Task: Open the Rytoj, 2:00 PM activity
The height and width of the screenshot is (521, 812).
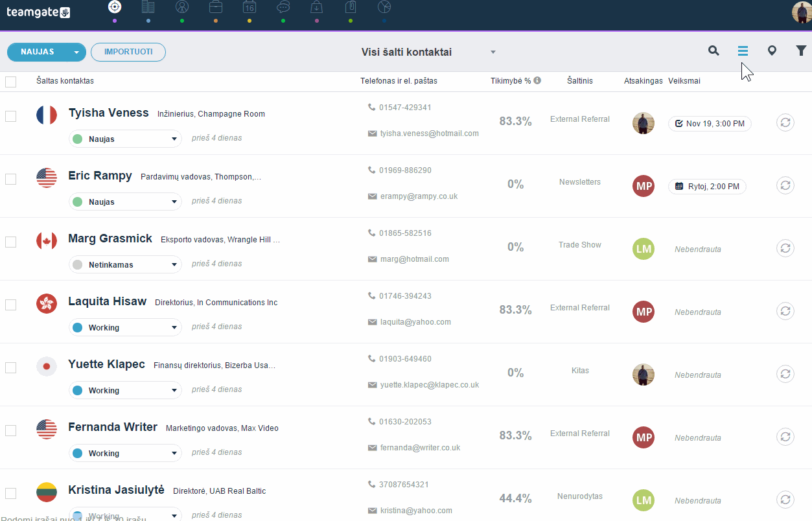Action: (707, 187)
